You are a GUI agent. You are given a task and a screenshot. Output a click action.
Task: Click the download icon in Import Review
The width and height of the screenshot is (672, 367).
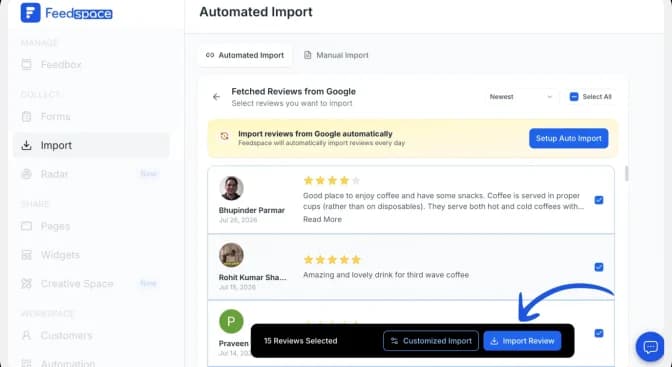(x=494, y=341)
